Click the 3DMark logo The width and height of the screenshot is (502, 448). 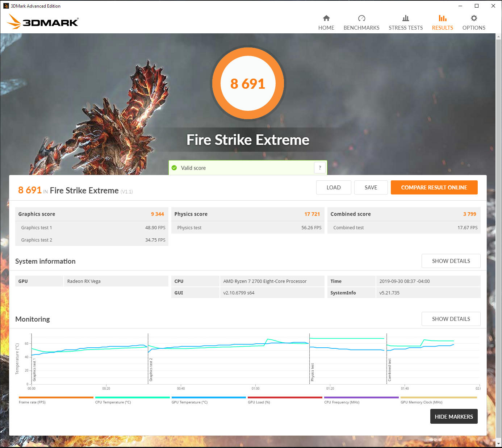coord(42,22)
